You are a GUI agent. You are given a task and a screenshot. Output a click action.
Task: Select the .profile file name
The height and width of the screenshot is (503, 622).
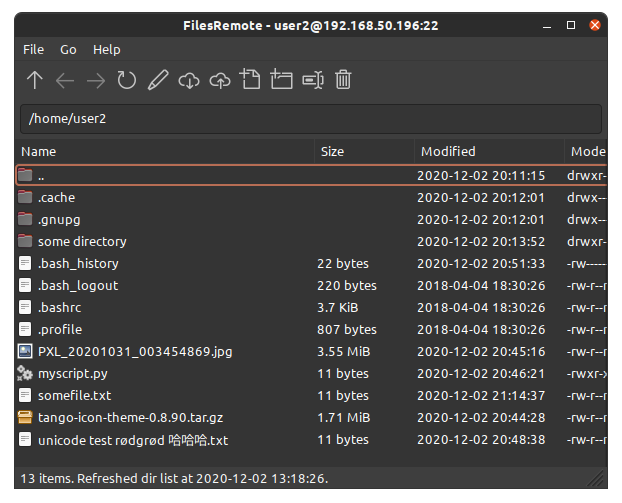pos(60,330)
